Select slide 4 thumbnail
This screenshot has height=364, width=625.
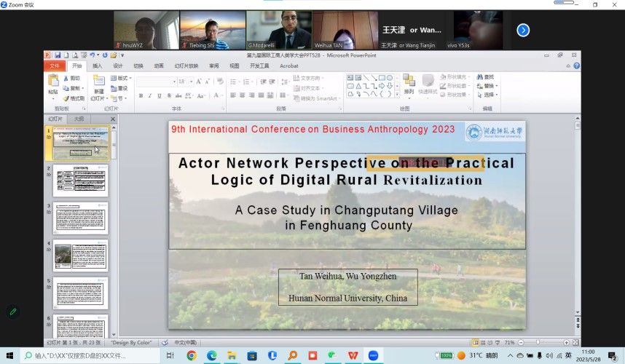pos(80,255)
